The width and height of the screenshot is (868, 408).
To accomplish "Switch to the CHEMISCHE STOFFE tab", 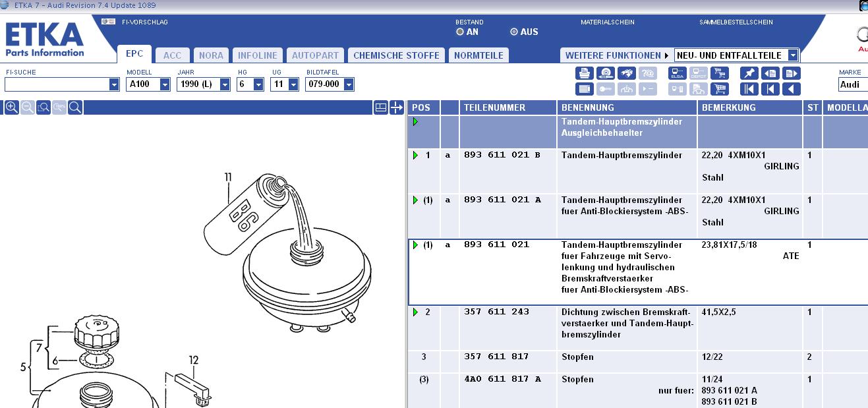I will coord(396,55).
